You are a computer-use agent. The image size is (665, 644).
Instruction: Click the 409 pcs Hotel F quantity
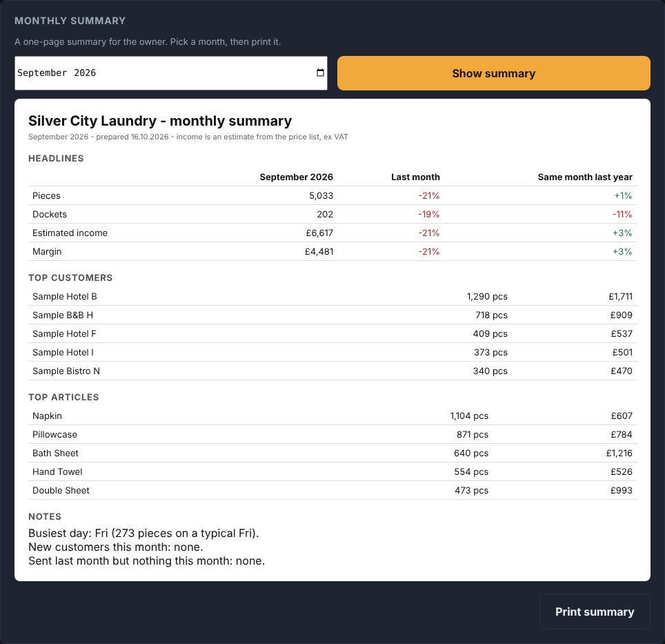point(490,334)
